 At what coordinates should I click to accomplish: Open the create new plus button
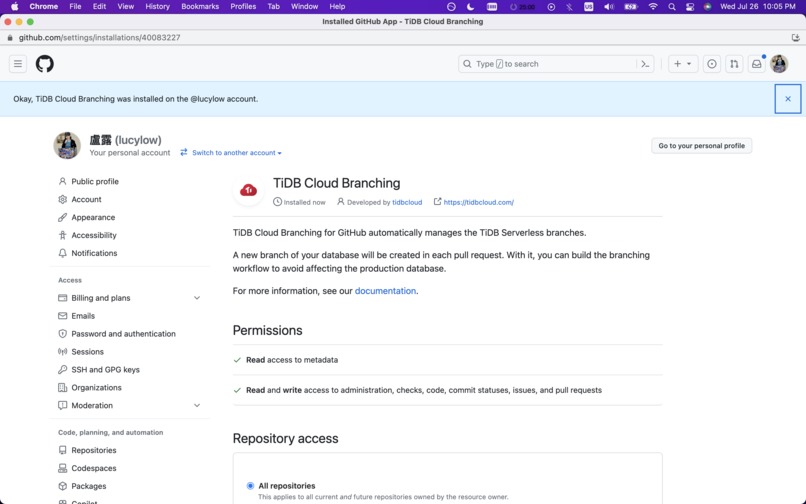click(x=683, y=64)
